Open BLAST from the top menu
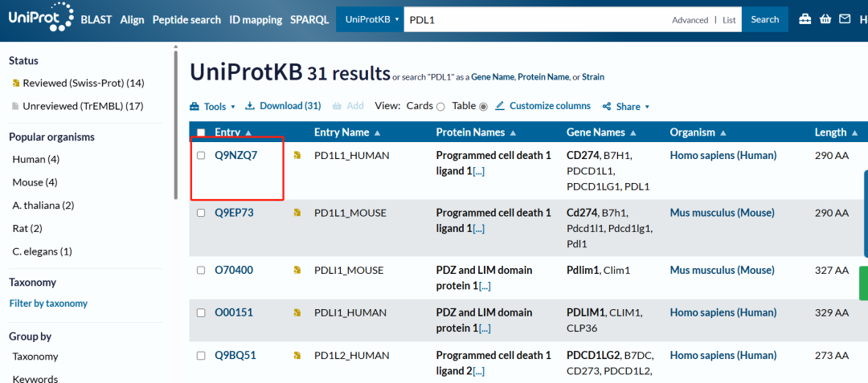Viewport: 868px width, 383px height. (96, 19)
